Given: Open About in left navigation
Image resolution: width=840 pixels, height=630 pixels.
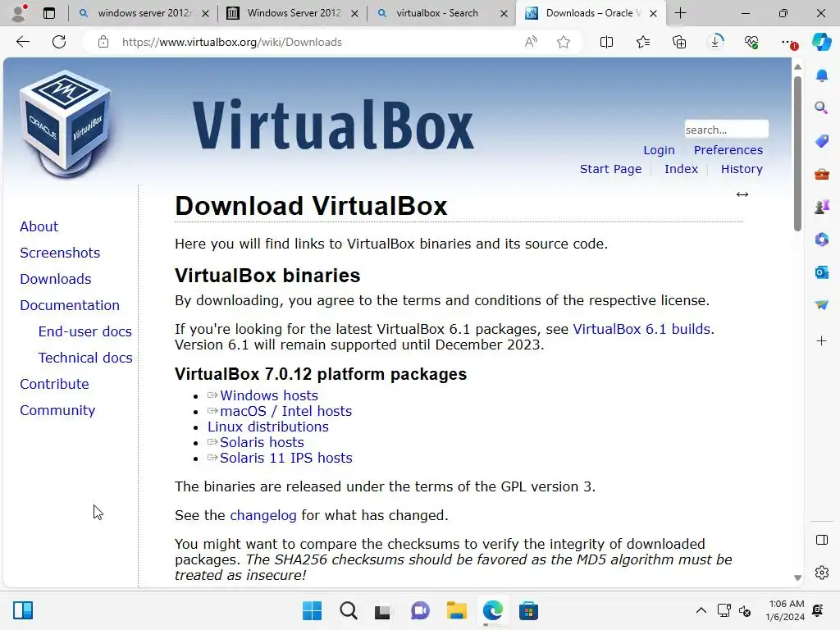Looking at the screenshot, I should (39, 226).
